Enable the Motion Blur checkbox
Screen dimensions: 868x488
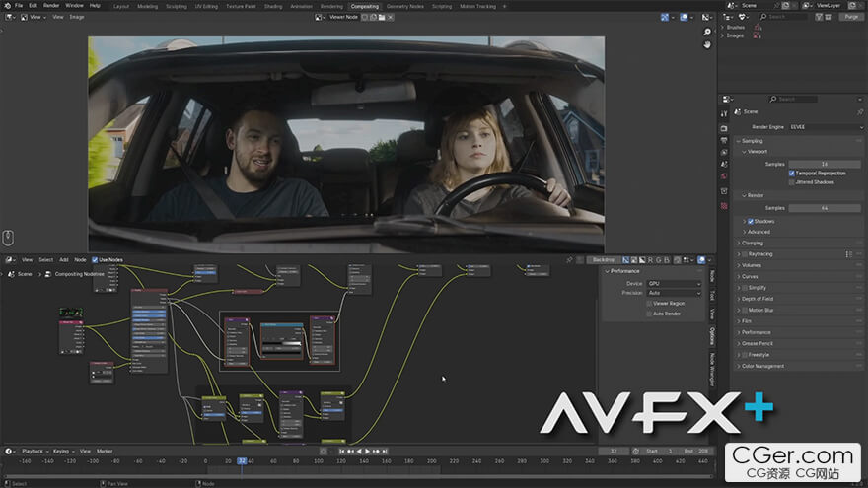(x=745, y=311)
